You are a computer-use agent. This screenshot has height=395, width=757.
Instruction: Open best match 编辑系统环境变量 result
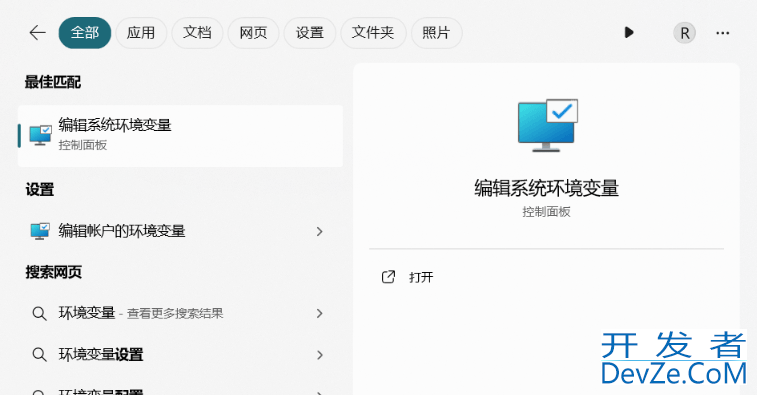pos(181,136)
